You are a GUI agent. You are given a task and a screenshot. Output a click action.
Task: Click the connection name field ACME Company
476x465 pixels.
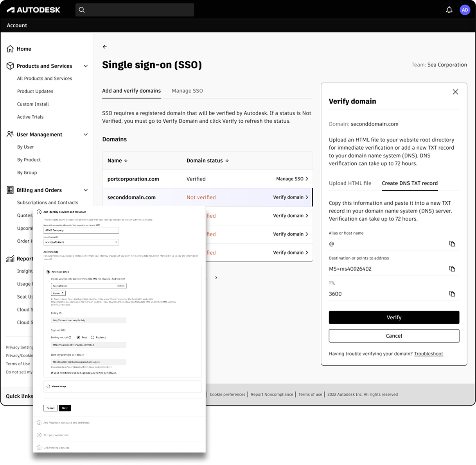[81, 231]
